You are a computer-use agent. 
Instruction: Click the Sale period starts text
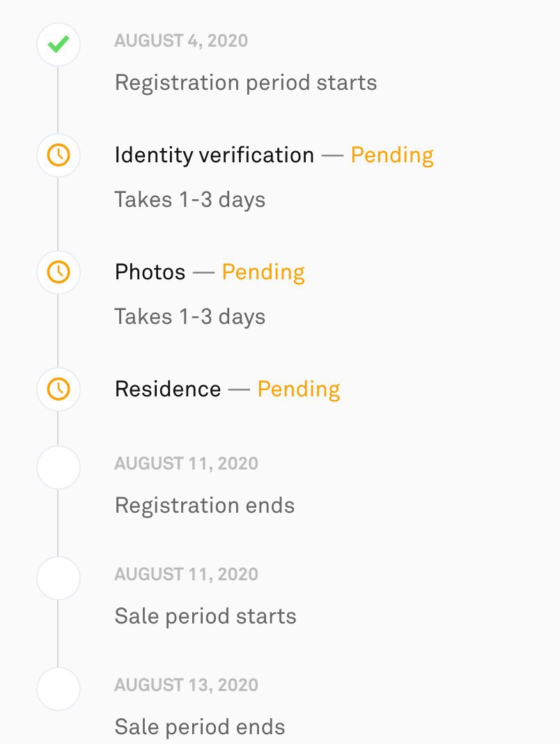(x=205, y=617)
